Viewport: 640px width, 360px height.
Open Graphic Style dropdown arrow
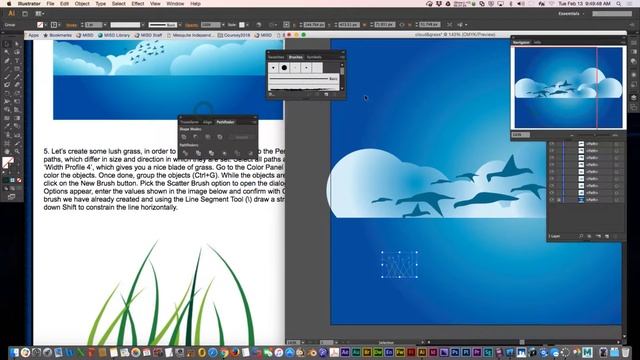[x=247, y=25]
